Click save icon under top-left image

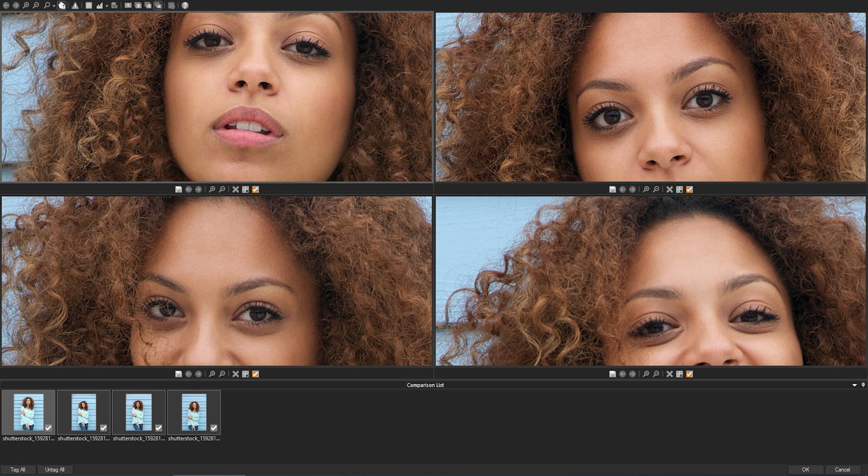click(178, 189)
